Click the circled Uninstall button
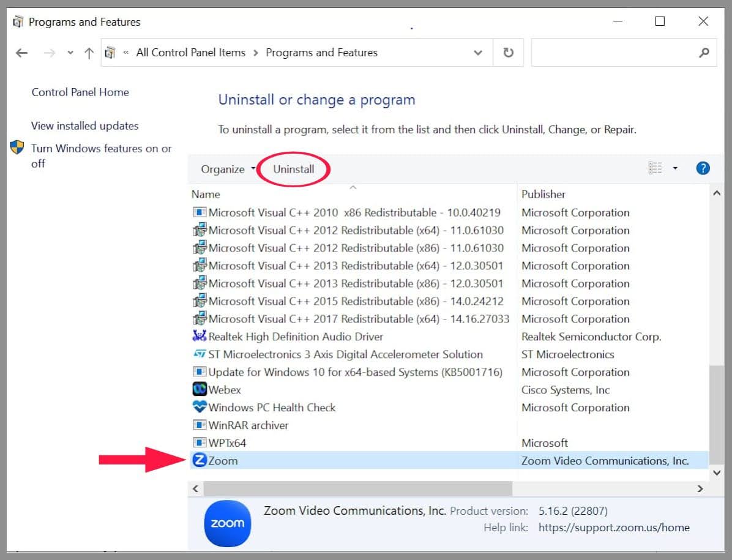 294,169
